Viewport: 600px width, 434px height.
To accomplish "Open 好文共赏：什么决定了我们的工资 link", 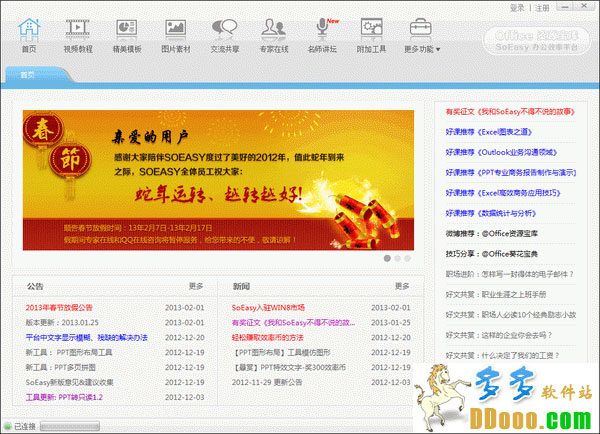I will [502, 355].
